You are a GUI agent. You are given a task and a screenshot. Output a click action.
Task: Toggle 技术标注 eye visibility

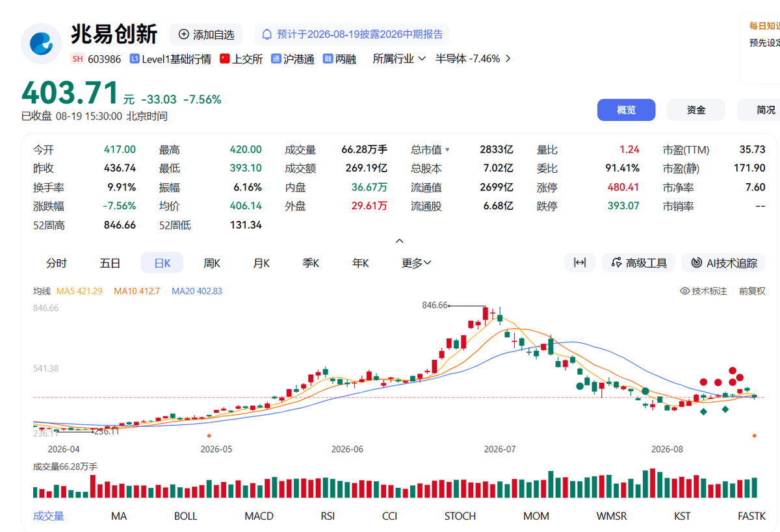pyautogui.click(x=684, y=291)
